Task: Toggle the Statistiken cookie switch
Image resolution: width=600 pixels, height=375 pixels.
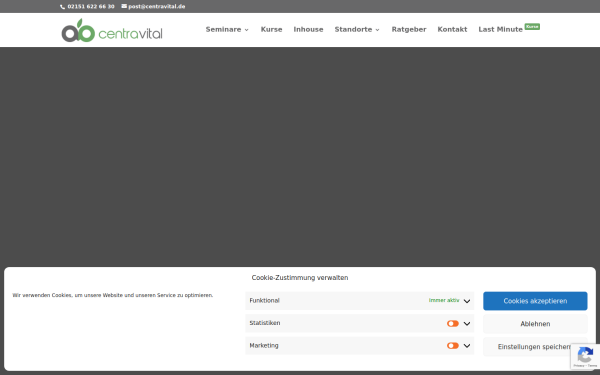Action: pyautogui.click(x=452, y=324)
